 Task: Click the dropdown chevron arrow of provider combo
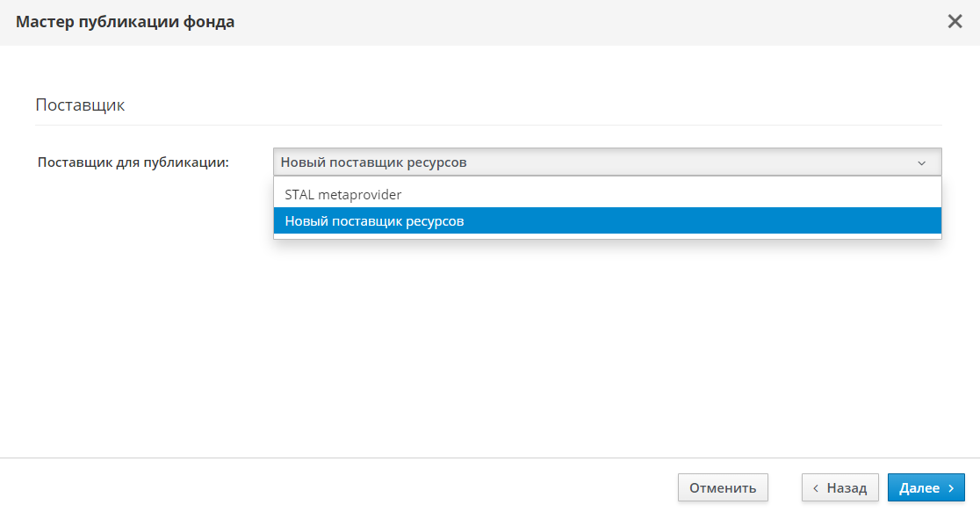click(921, 162)
